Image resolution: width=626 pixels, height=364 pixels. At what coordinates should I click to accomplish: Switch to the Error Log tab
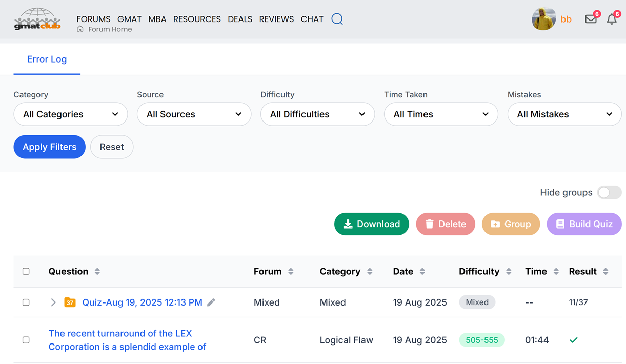coord(47,59)
